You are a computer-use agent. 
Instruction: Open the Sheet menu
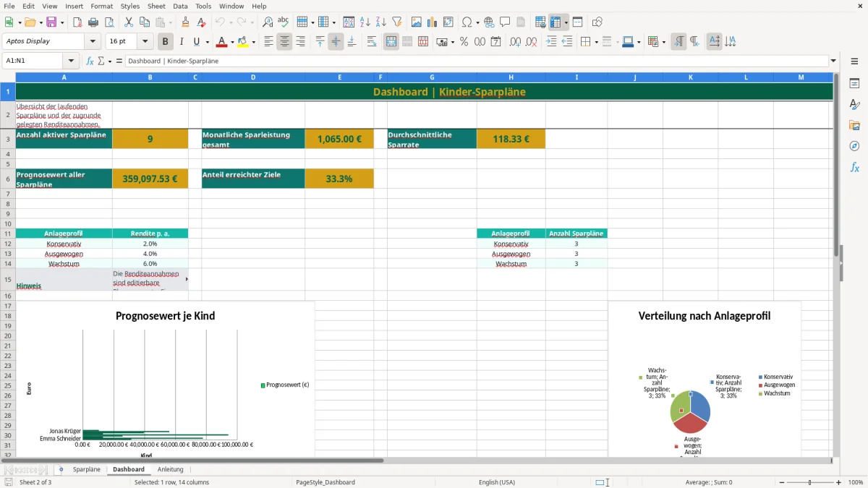[156, 6]
